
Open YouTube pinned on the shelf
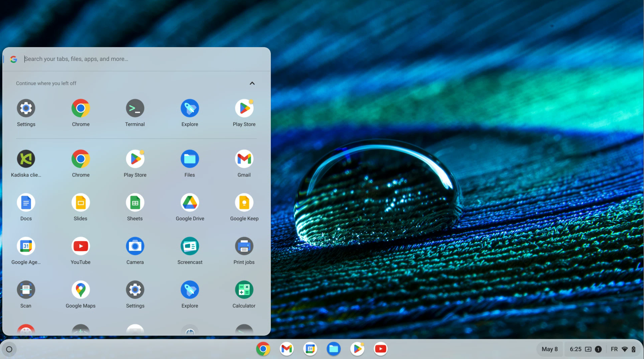(x=381, y=349)
